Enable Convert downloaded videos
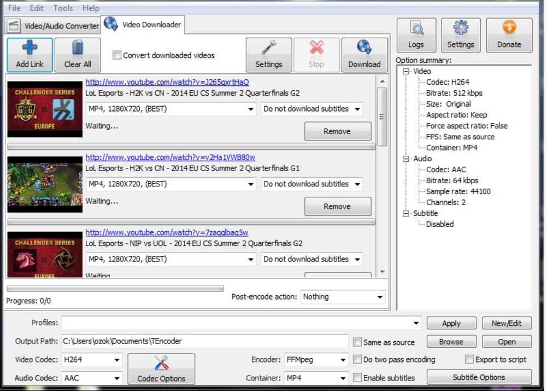Image resolution: width=547 pixels, height=392 pixels. [x=117, y=55]
